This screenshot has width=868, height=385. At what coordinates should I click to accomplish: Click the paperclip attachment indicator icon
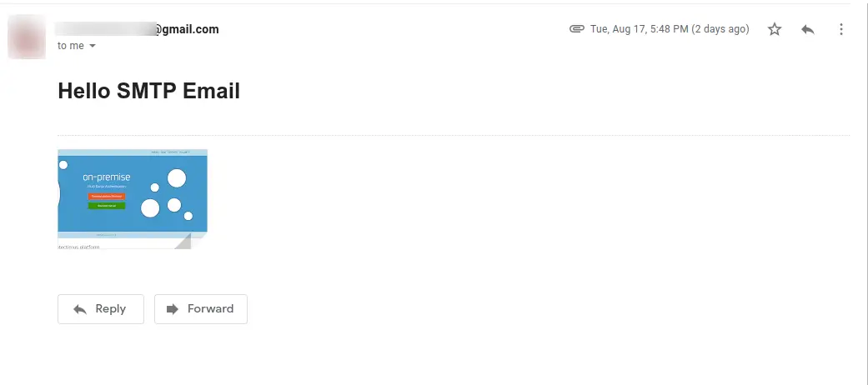click(576, 29)
